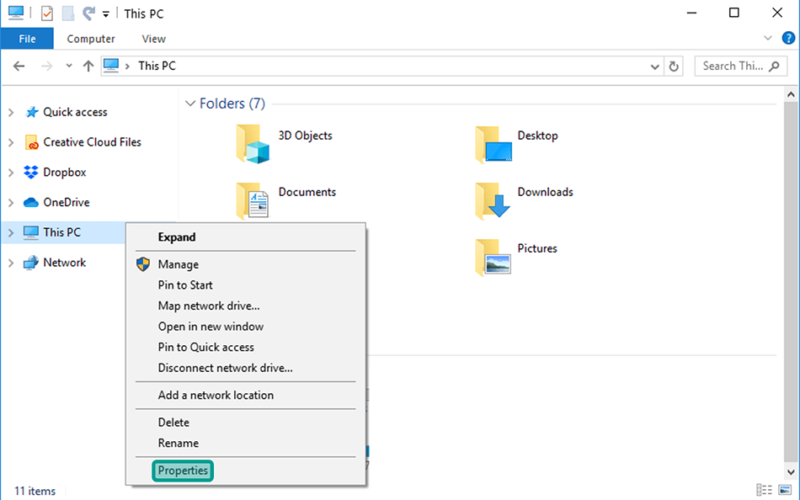Click the This PC system icon in title bar
Screen dimensions: 800x500
(16, 13)
